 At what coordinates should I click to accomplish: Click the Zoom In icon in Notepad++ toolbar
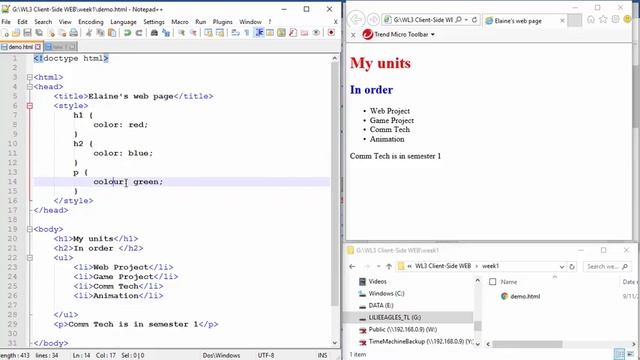[x=181, y=33]
